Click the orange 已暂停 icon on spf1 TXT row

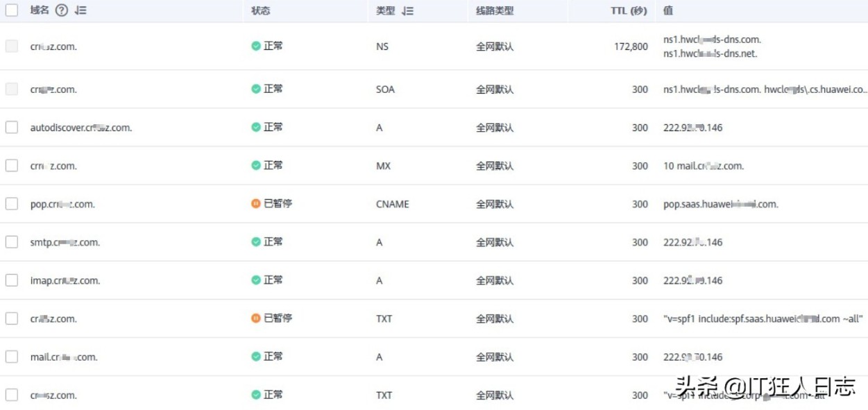[256, 318]
